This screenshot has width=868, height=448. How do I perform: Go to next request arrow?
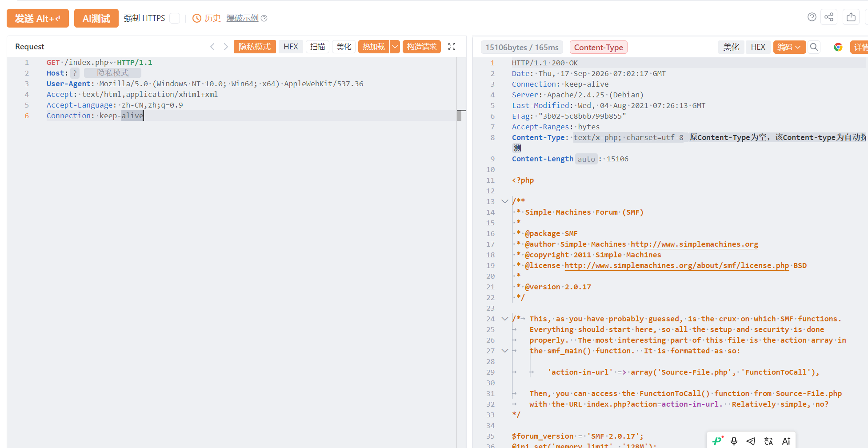[x=226, y=47]
